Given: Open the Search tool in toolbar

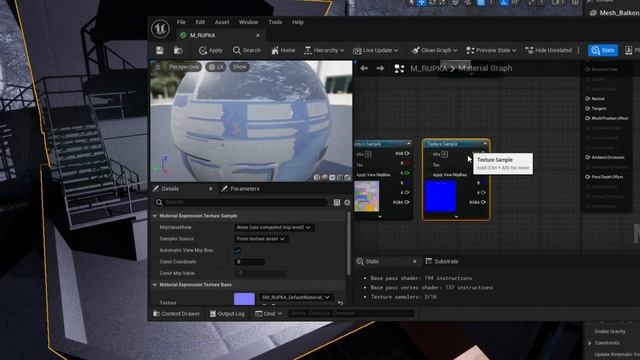Looking at the screenshot, I should (x=247, y=50).
